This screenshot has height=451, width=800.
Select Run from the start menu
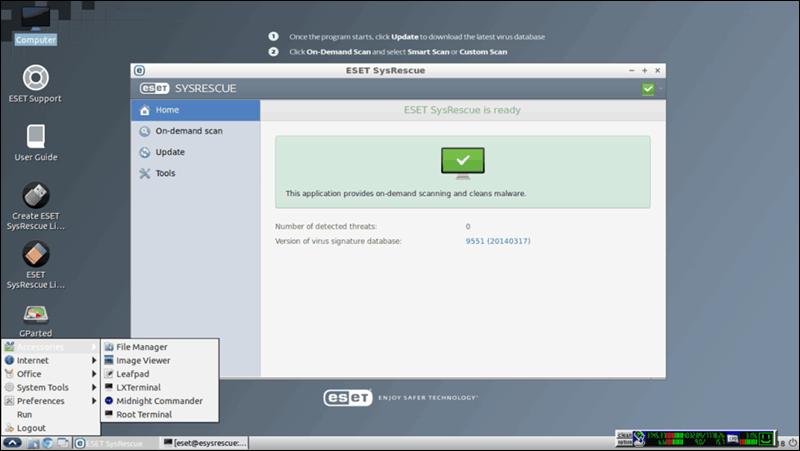[x=51, y=415]
